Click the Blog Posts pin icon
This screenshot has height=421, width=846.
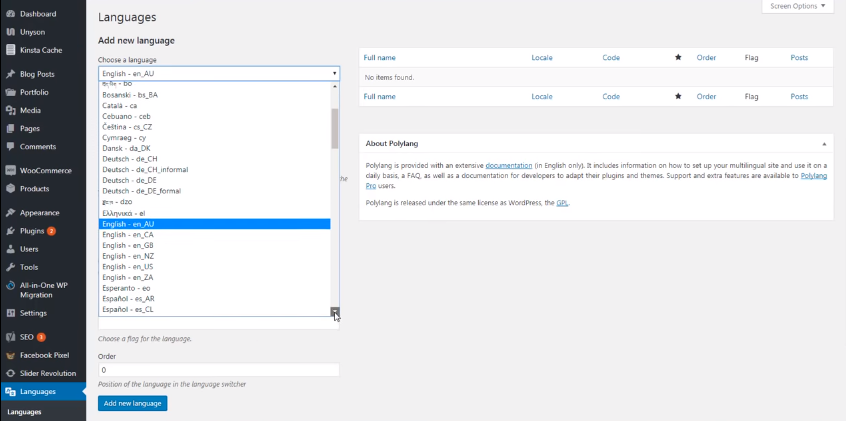(10, 74)
